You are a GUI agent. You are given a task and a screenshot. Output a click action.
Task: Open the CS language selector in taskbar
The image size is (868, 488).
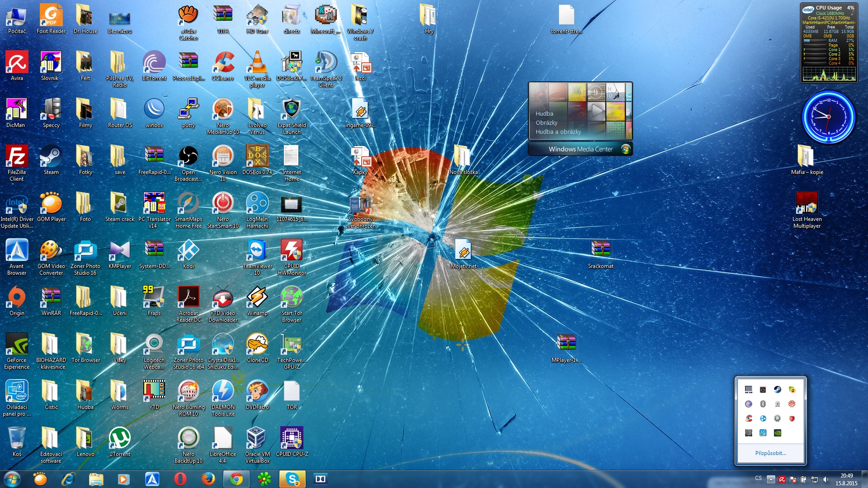pos(758,478)
